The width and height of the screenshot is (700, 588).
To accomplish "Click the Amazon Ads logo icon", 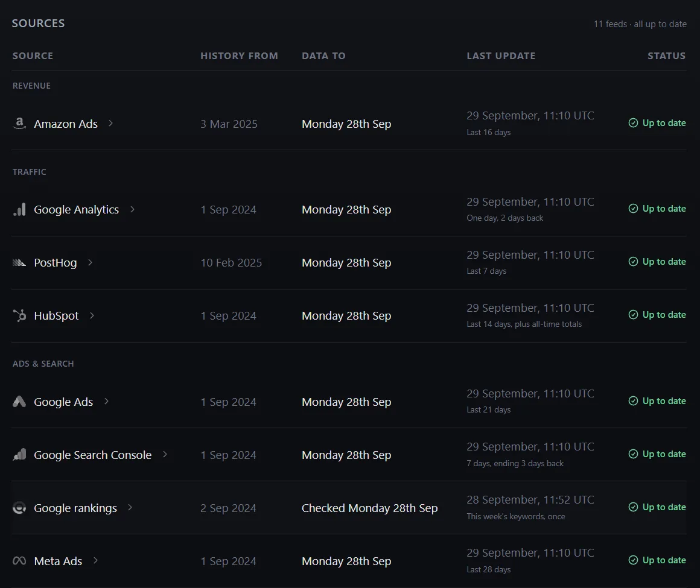I will (19, 124).
